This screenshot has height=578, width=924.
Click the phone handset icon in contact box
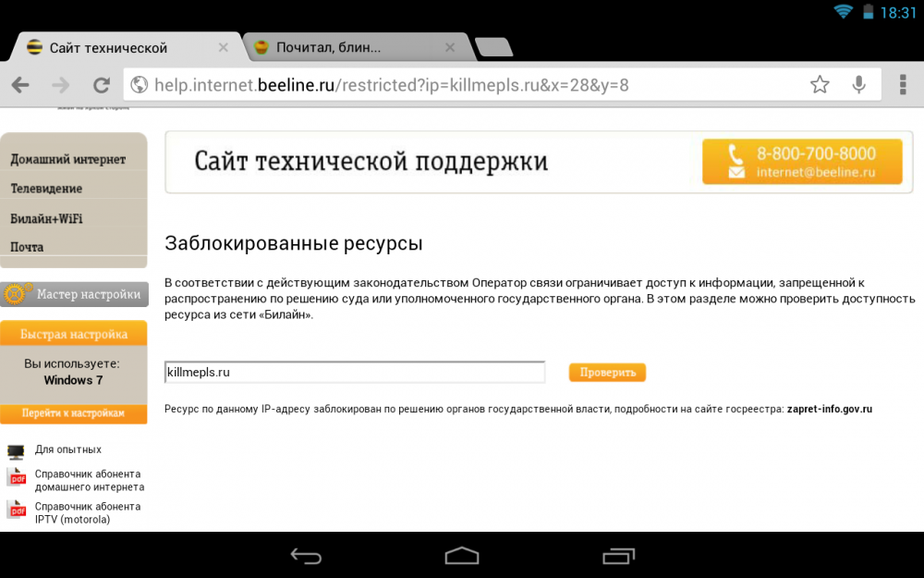pos(736,154)
